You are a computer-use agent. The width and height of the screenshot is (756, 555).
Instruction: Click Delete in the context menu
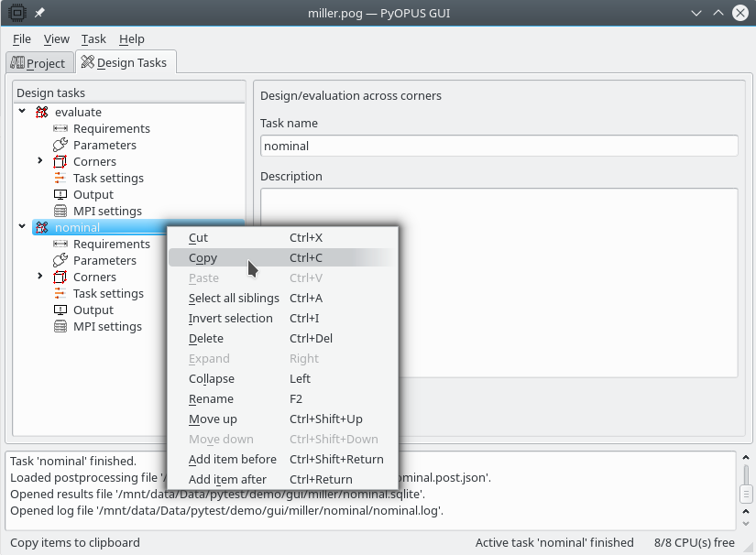click(x=205, y=339)
